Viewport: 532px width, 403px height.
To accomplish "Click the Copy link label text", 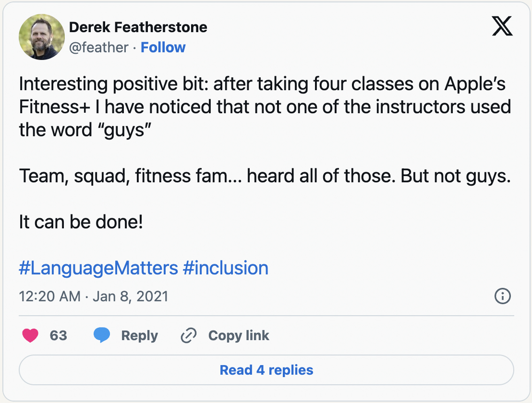I will [x=239, y=335].
